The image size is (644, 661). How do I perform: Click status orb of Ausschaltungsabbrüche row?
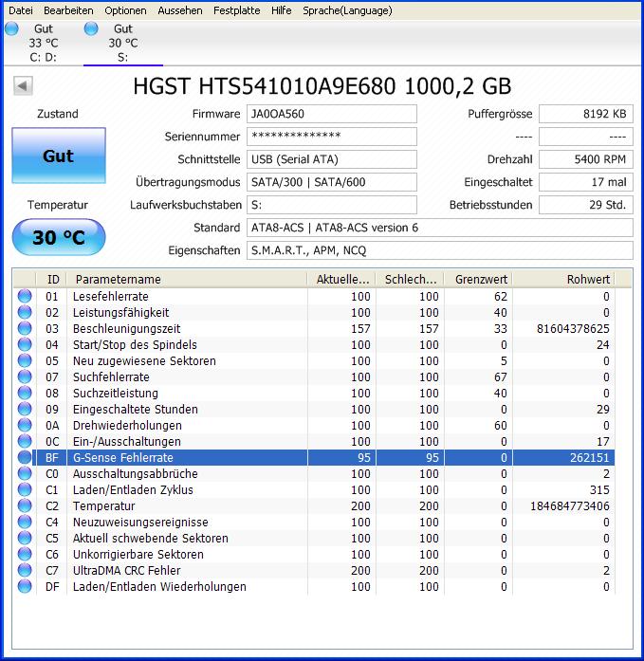(x=25, y=473)
